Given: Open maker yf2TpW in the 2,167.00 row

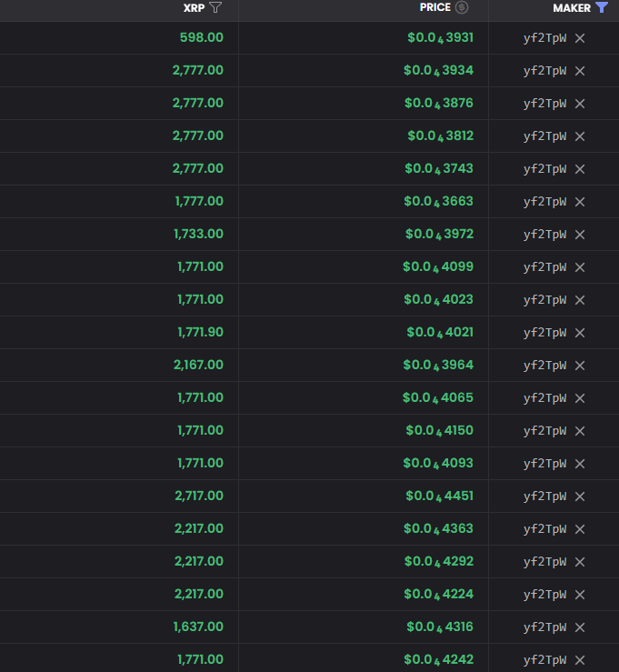Looking at the screenshot, I should (x=544, y=366).
